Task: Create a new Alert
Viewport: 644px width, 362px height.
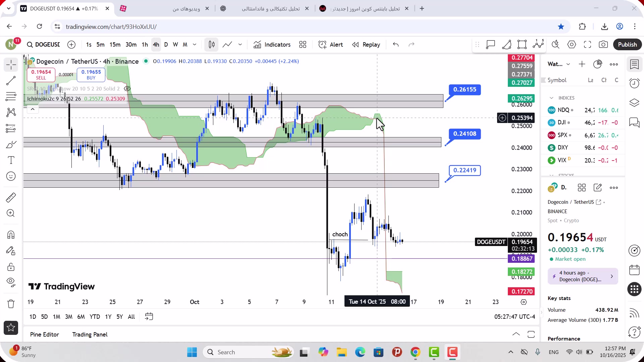Action: (330, 45)
